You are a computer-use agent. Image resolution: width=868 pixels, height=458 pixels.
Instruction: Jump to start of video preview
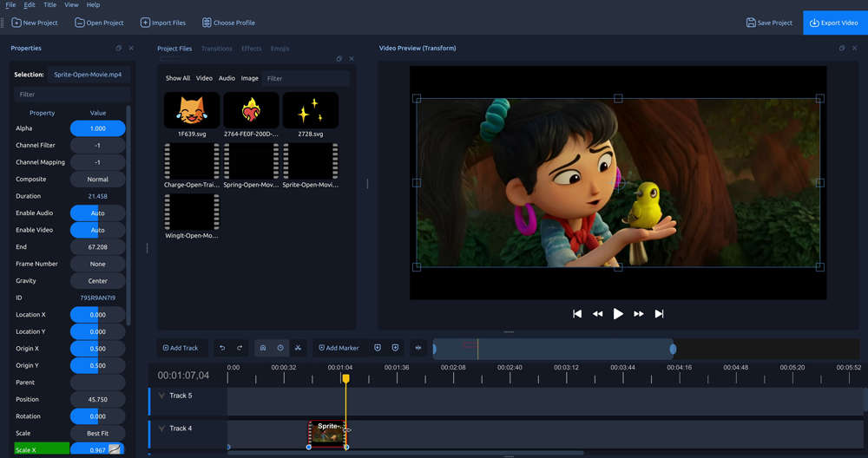pos(577,314)
